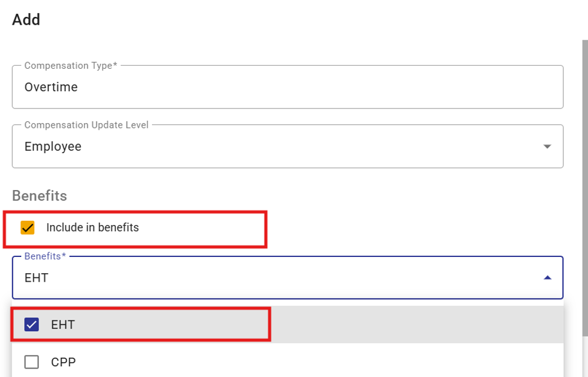Click the Compensation Type input field
The height and width of the screenshot is (377, 588).
pos(287,87)
